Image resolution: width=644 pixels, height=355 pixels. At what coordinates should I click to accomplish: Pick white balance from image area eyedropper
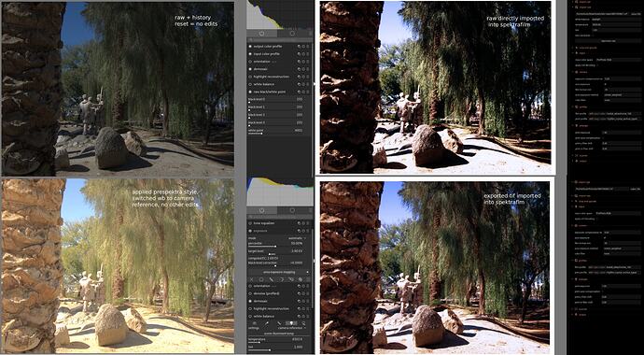pos(267,323)
